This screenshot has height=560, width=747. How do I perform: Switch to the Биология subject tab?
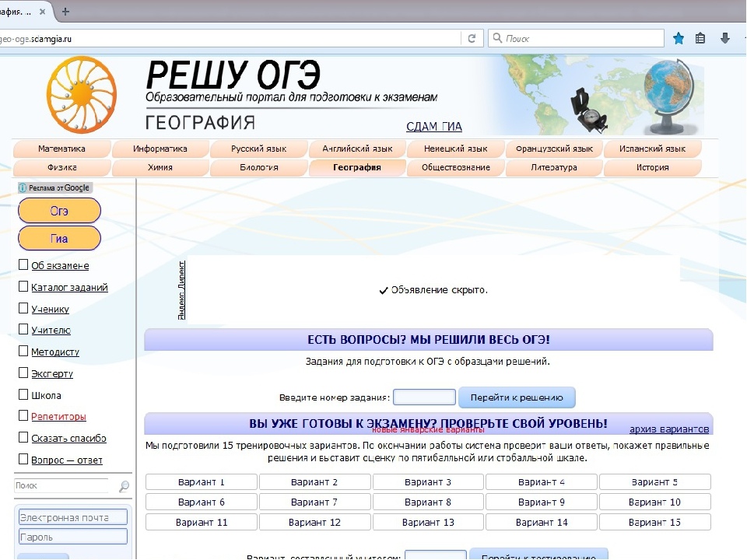coord(259,167)
